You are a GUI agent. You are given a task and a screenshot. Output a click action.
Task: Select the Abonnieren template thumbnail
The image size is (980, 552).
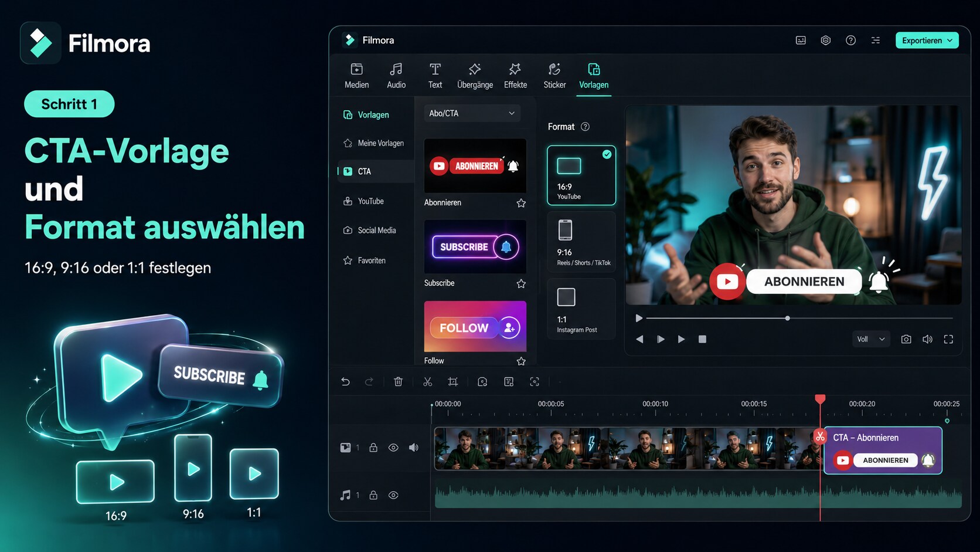pos(475,165)
